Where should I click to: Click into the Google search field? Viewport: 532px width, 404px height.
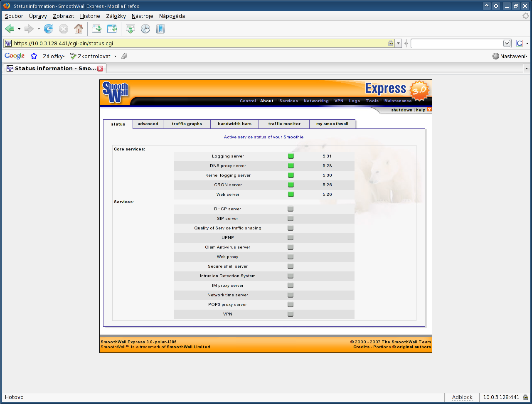pos(457,43)
